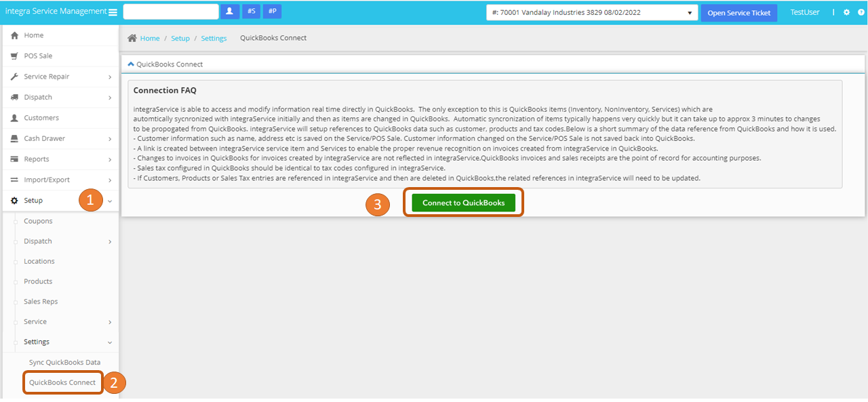This screenshot has width=868, height=402.
Task: Go to the Setup breadcrumb link
Action: 180,39
